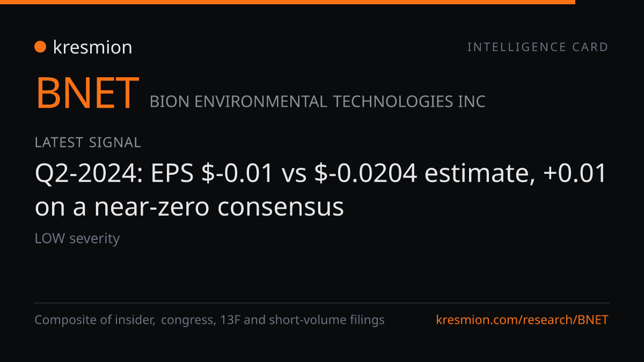Click the kresmion brand name
Viewport: 644px width, 362px height.
92,47
